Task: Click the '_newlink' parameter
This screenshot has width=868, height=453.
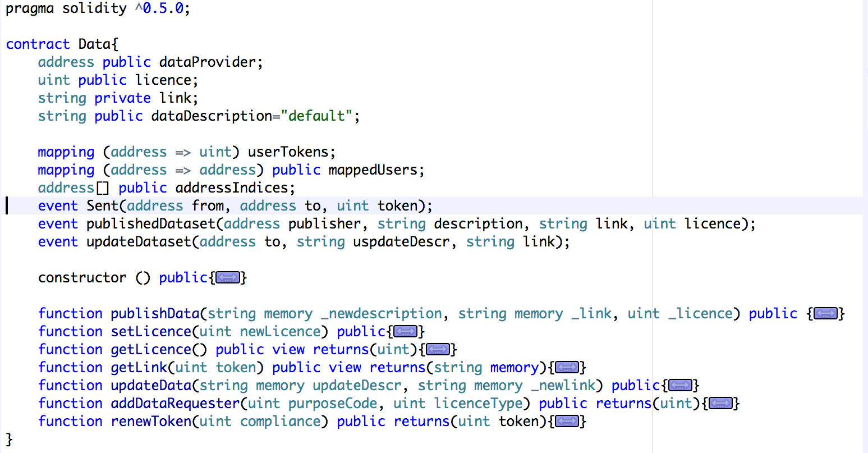Action: point(563,386)
